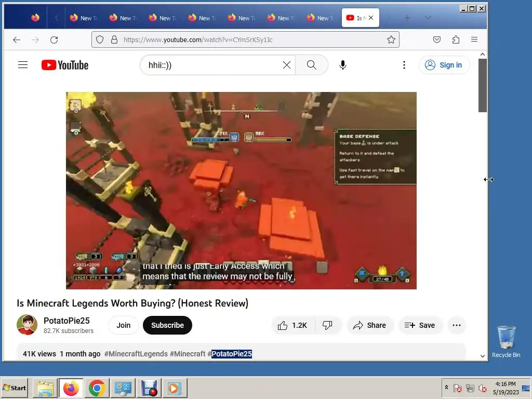Open screen recorder taskbar icon
This screenshot has height=399, width=532.
pyautogui.click(x=149, y=388)
